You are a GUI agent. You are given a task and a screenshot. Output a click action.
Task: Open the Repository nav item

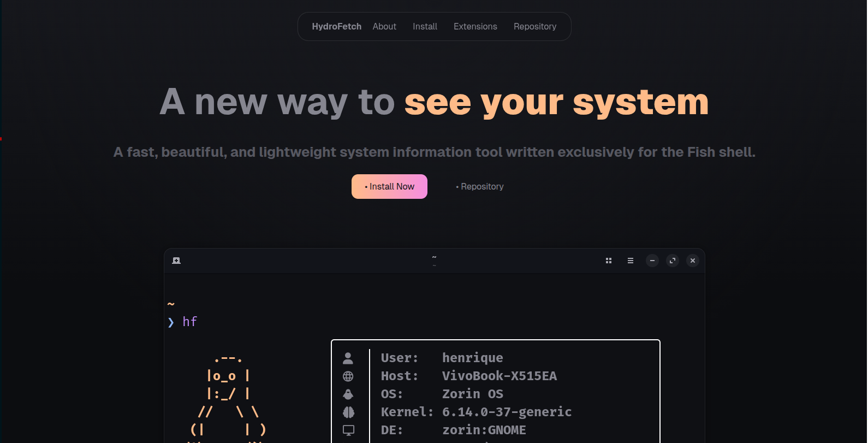coord(535,26)
